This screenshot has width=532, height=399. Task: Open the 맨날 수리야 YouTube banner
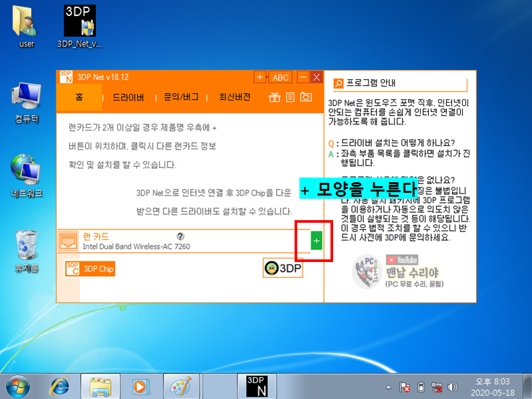(398, 272)
